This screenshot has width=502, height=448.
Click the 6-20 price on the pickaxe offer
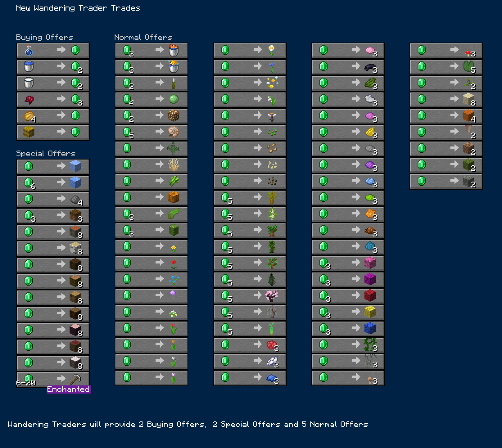pyautogui.click(x=26, y=383)
